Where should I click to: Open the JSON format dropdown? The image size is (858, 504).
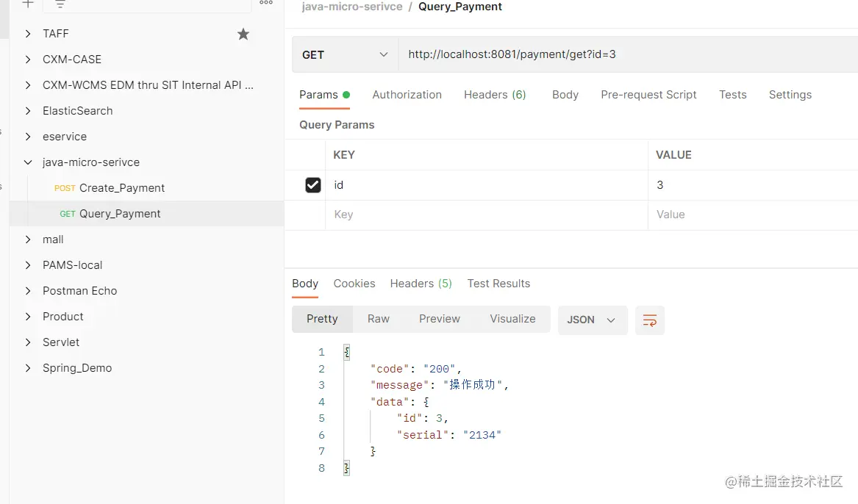[x=592, y=320]
